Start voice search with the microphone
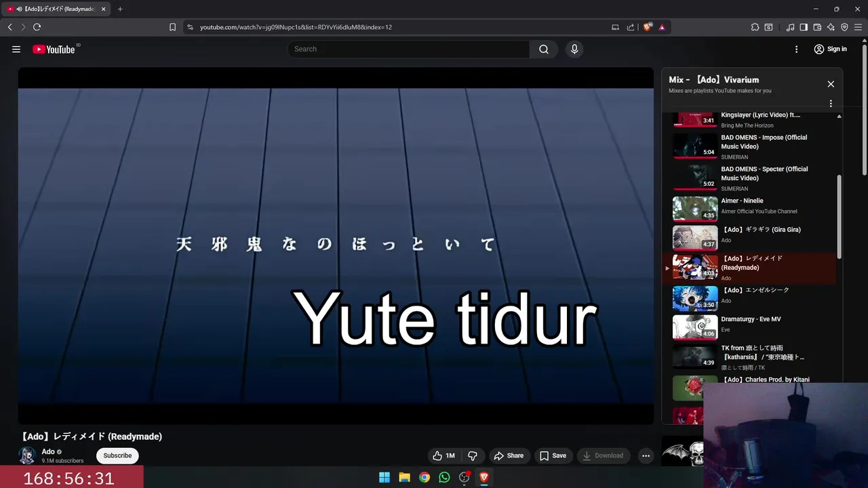This screenshot has height=488, width=868. 574,49
